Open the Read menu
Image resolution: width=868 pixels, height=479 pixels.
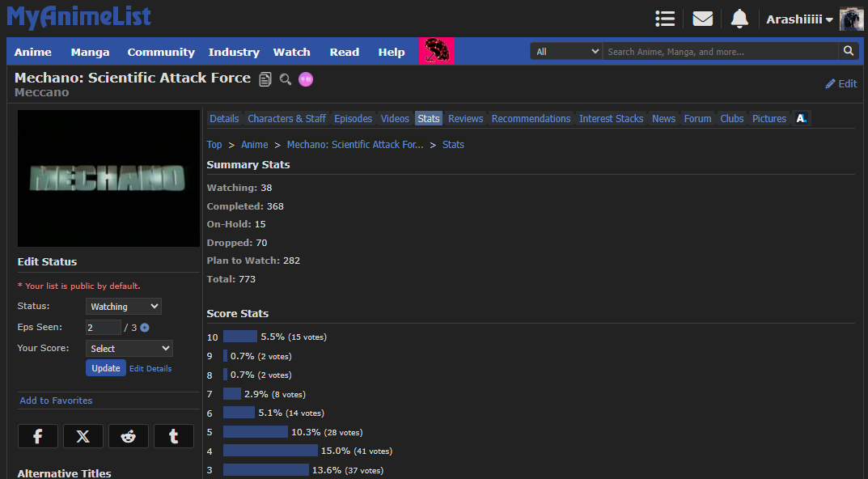(345, 52)
